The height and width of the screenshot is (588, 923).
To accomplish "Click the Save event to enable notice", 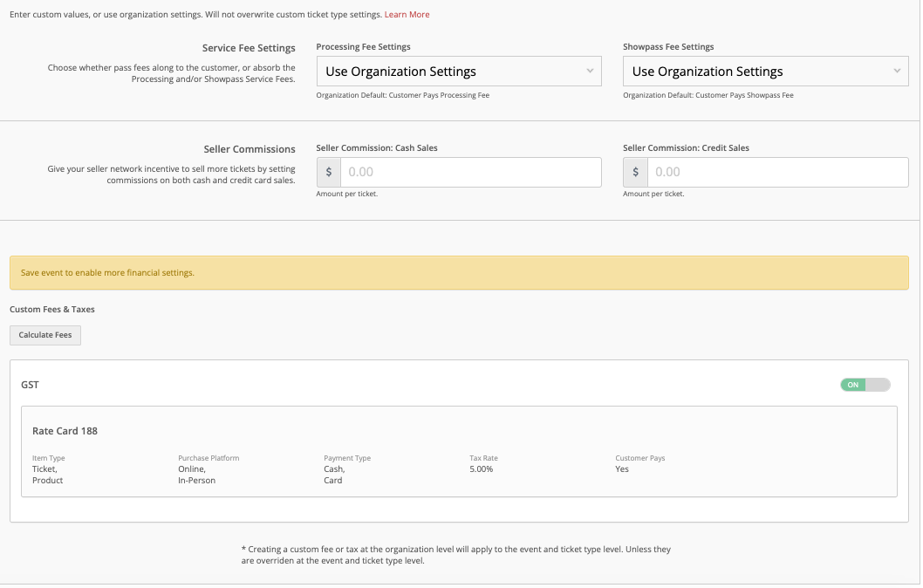I will [x=459, y=272].
